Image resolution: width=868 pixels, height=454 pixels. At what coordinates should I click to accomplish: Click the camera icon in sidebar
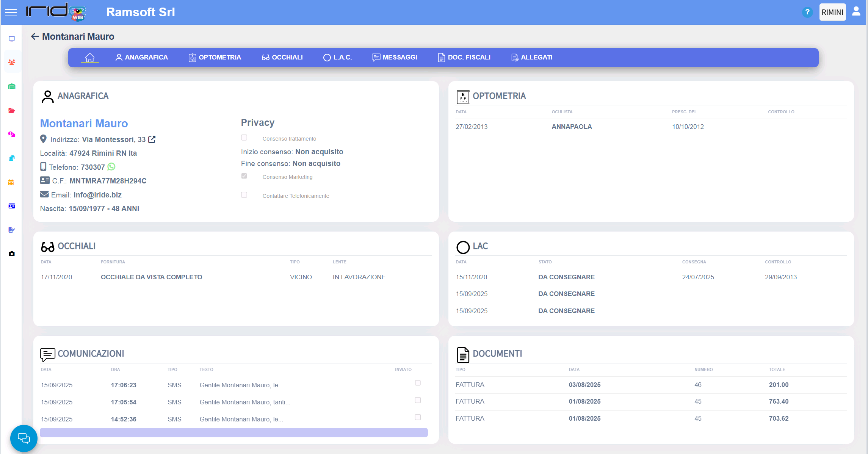pos(12,254)
